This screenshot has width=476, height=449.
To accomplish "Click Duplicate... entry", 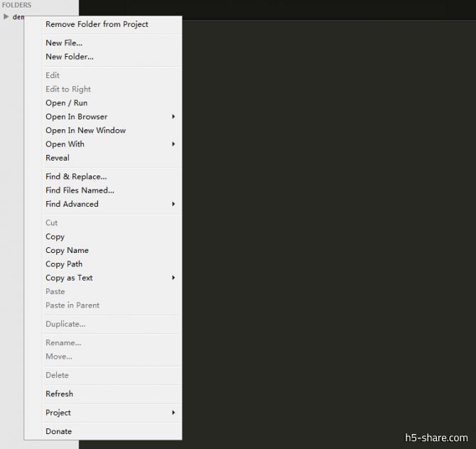I will [103, 324].
